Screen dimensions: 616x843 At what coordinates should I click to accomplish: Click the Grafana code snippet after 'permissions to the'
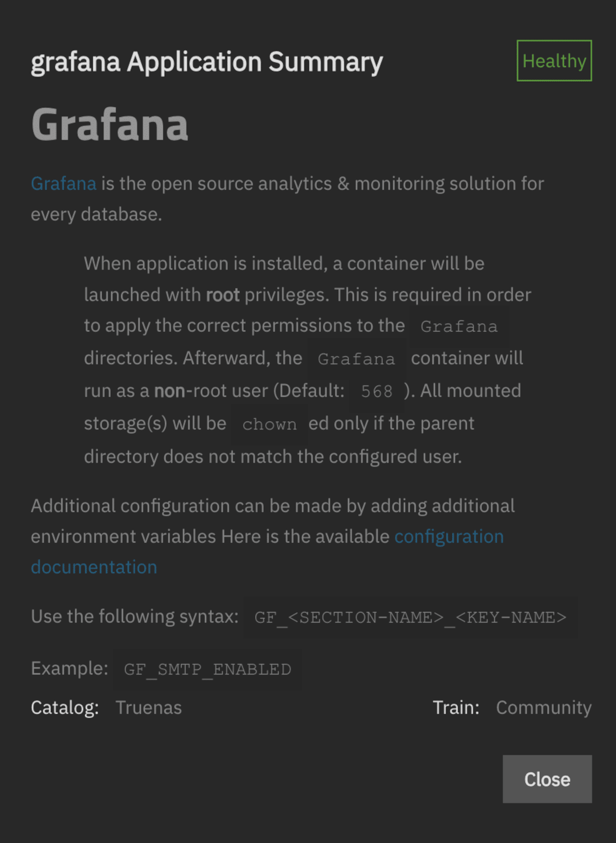(459, 326)
